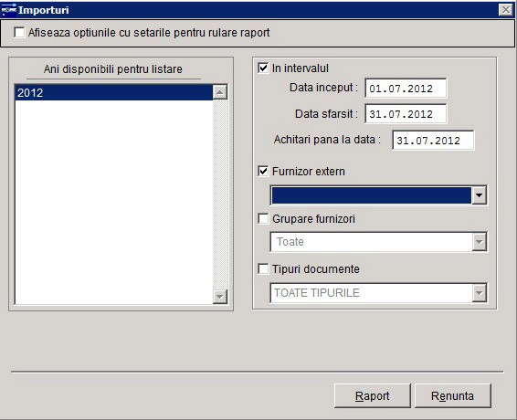The height and width of the screenshot is (420, 517).
Task: Select year 2012 in the list
Action: pos(114,92)
